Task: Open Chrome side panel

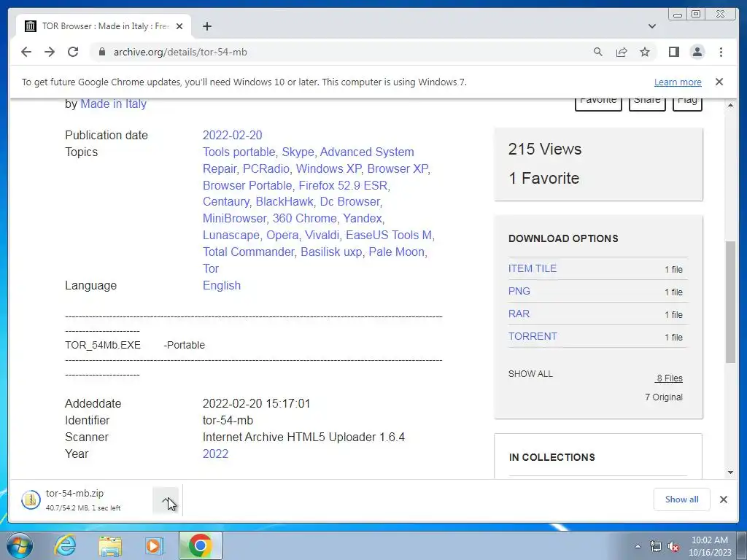Action: tap(673, 52)
